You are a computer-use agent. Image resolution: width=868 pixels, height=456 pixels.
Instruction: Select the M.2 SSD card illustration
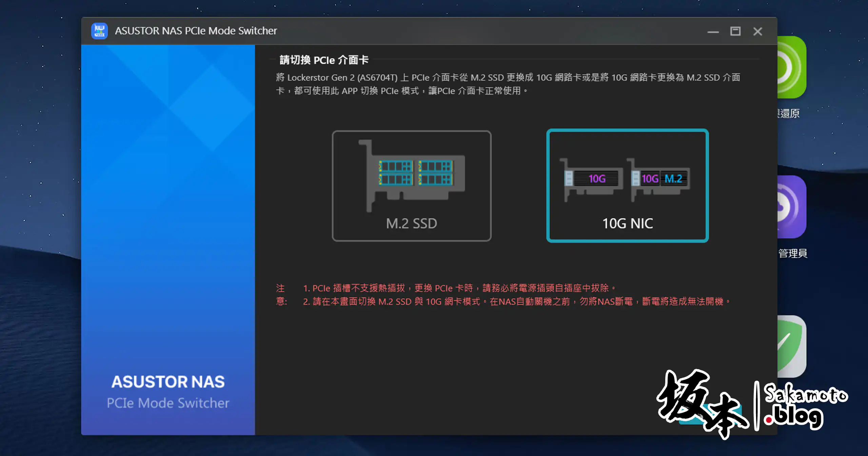pos(414,175)
